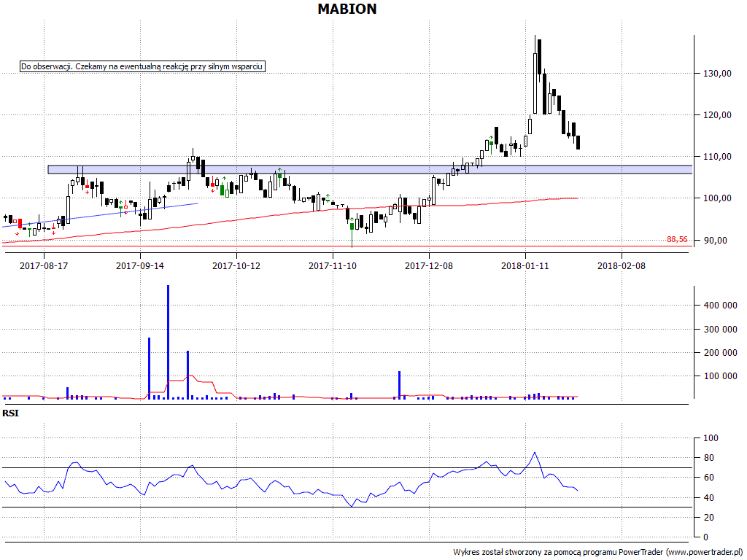The image size is (747, 560).
Task: Click the RSI 0 axis label
Action: coord(706,537)
